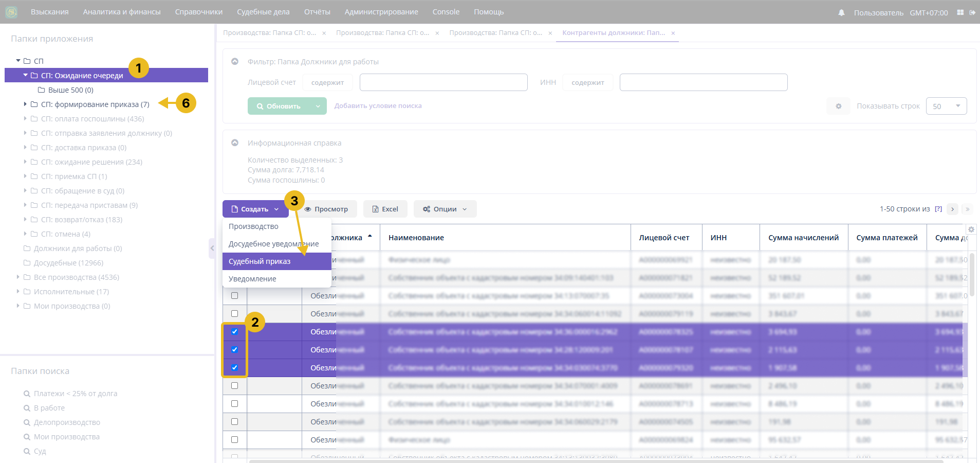Open the notifications bell
This screenshot has width=980, height=463.
tap(841, 12)
